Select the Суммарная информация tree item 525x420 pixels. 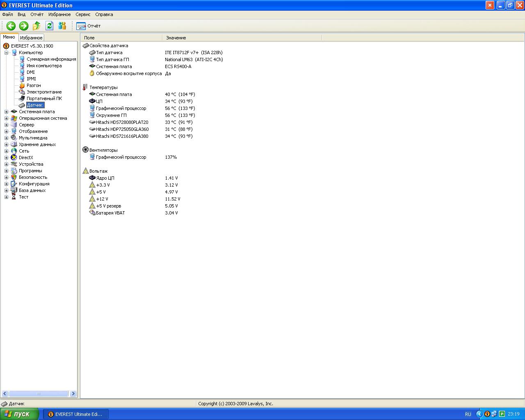coord(51,59)
